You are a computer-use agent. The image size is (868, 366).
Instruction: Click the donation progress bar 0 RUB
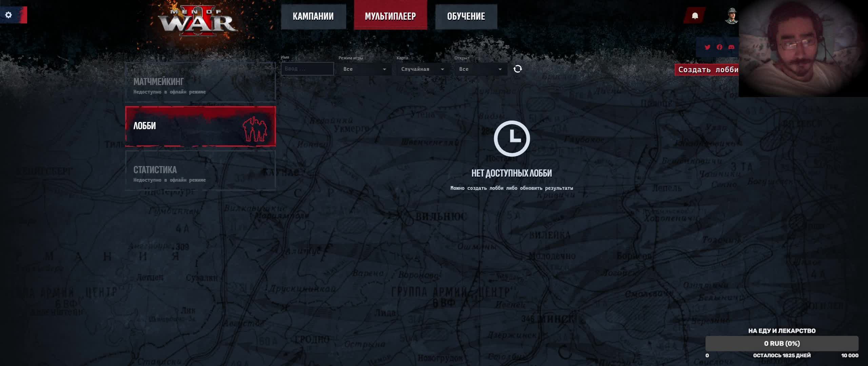point(782,343)
